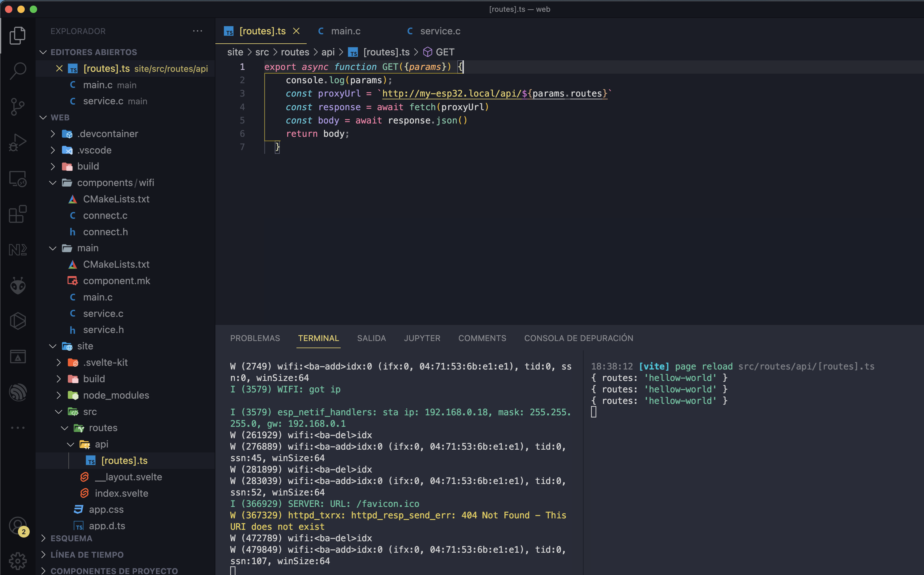This screenshot has height=575, width=924.
Task: Open the Extensions view icon
Action: click(18, 214)
